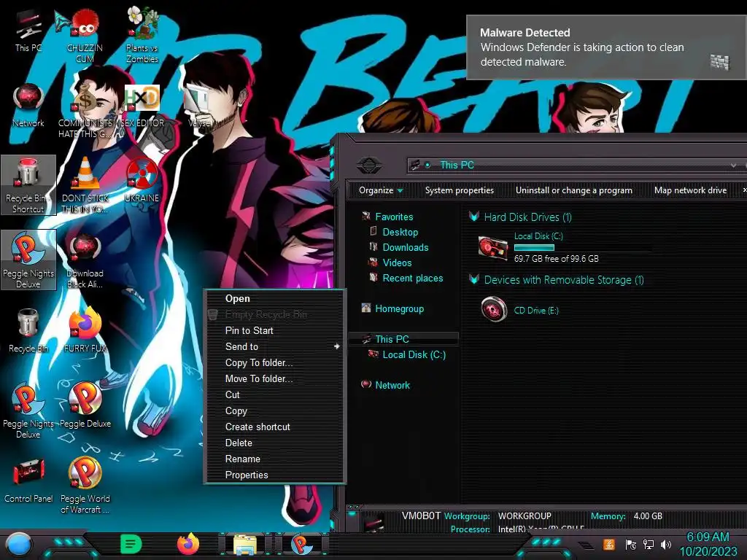Switch to Peggle taskbar button

click(x=301, y=545)
